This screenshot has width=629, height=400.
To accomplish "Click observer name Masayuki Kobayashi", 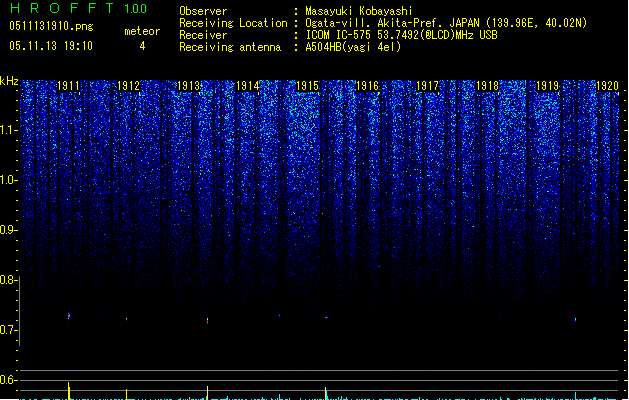I will (x=359, y=11).
